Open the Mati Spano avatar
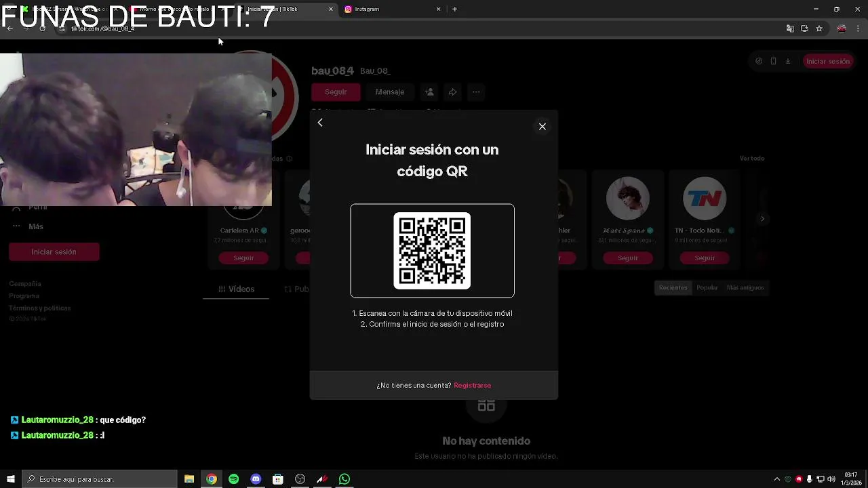Viewport: 868px width, 488px height. click(628, 198)
